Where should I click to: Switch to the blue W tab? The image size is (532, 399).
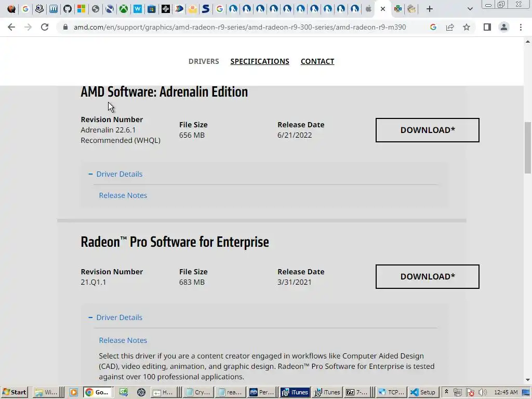(x=137, y=9)
